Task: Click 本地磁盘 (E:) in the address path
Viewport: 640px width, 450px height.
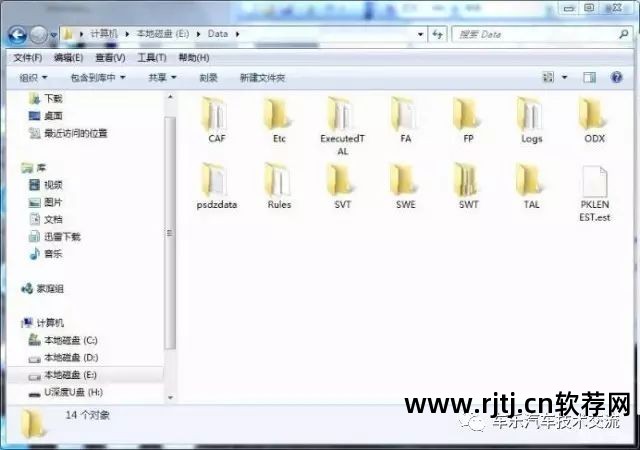Action: pos(162,34)
